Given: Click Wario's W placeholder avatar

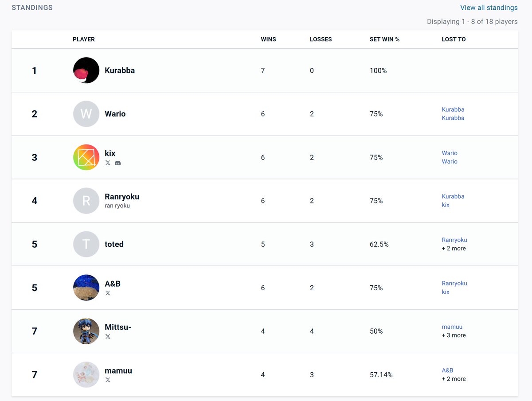Looking at the screenshot, I should coord(86,114).
